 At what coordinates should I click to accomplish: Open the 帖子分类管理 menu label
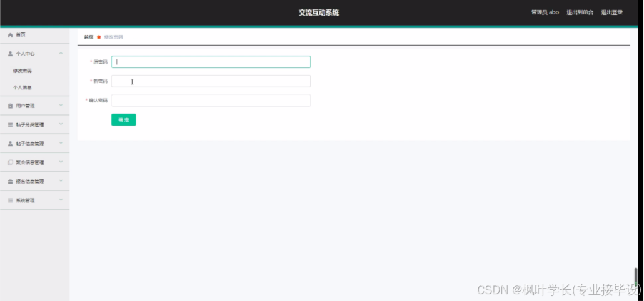tap(29, 125)
